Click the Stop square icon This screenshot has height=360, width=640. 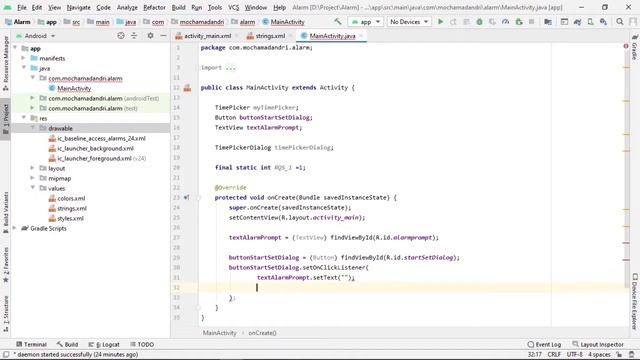[531, 22]
